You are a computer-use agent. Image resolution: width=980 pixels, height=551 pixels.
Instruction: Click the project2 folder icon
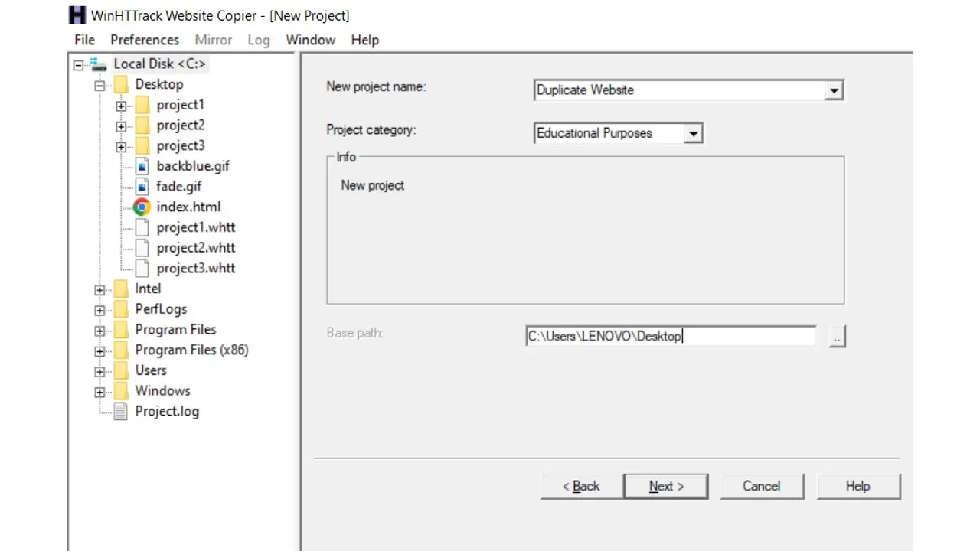click(142, 126)
